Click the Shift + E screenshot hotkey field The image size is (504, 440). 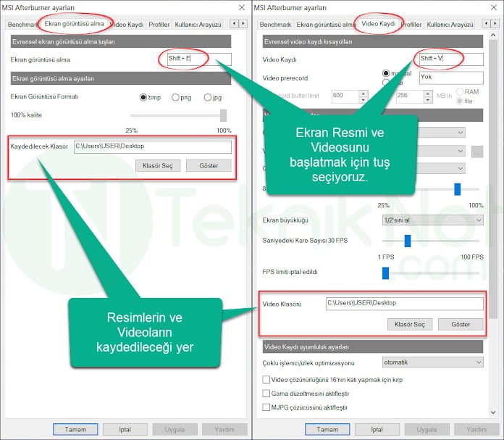[199, 59]
